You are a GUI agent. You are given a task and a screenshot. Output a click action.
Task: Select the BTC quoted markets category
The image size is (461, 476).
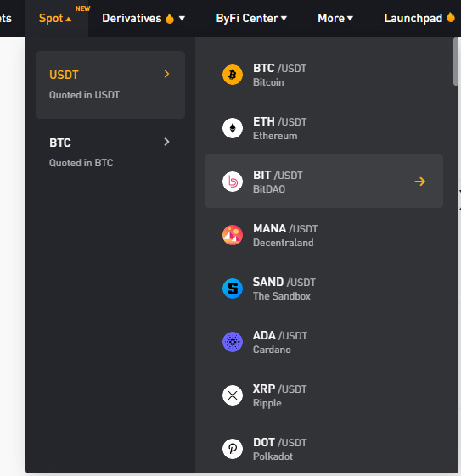pyautogui.click(x=110, y=153)
